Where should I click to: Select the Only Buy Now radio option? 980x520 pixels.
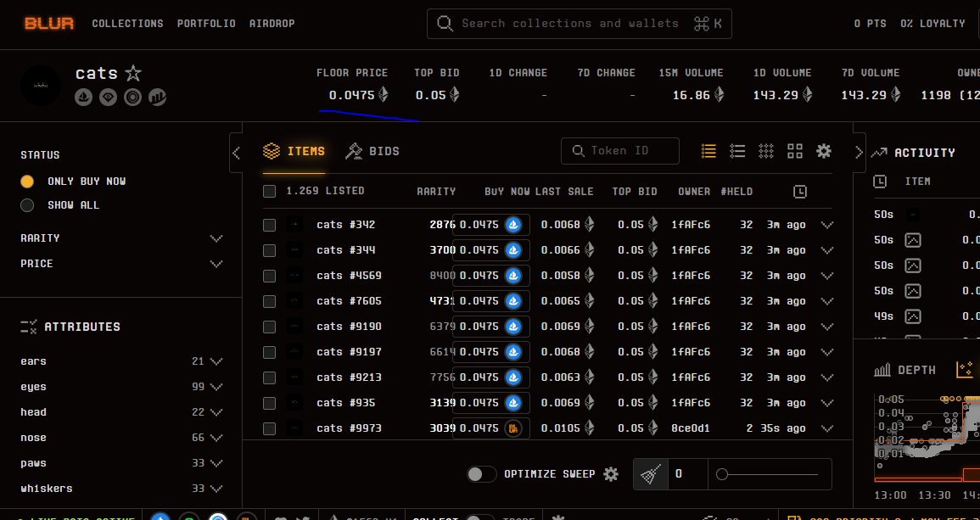click(x=27, y=182)
